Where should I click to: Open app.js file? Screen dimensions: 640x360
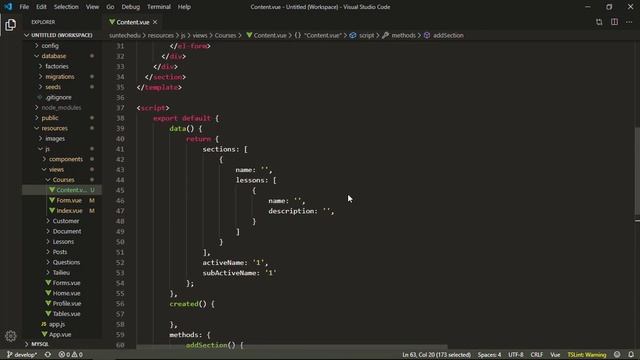[57, 324]
